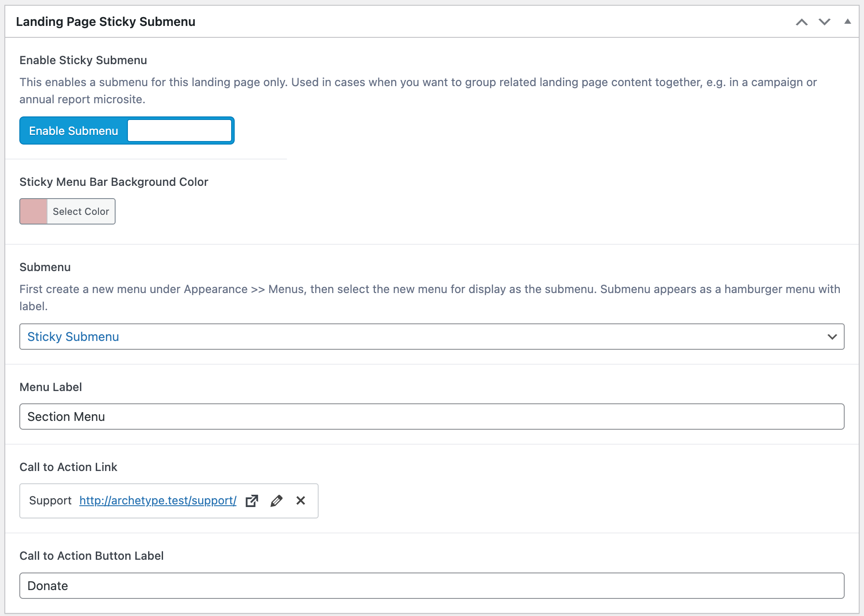Follow the archetype.test/support link
The height and width of the screenshot is (616, 864).
(x=158, y=500)
